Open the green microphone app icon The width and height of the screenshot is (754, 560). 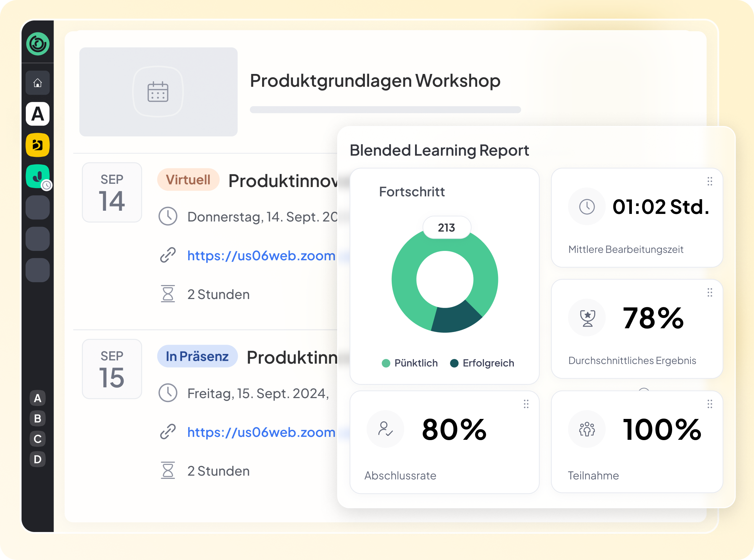(38, 176)
